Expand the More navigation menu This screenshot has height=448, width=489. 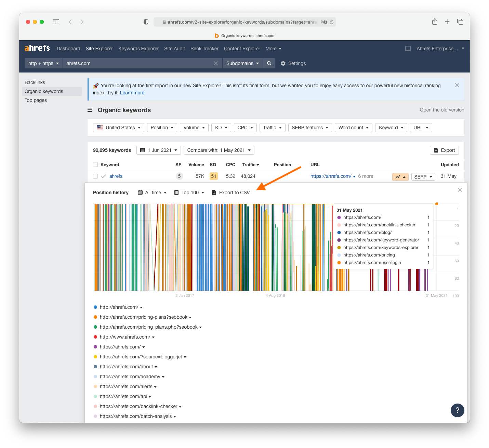click(273, 49)
